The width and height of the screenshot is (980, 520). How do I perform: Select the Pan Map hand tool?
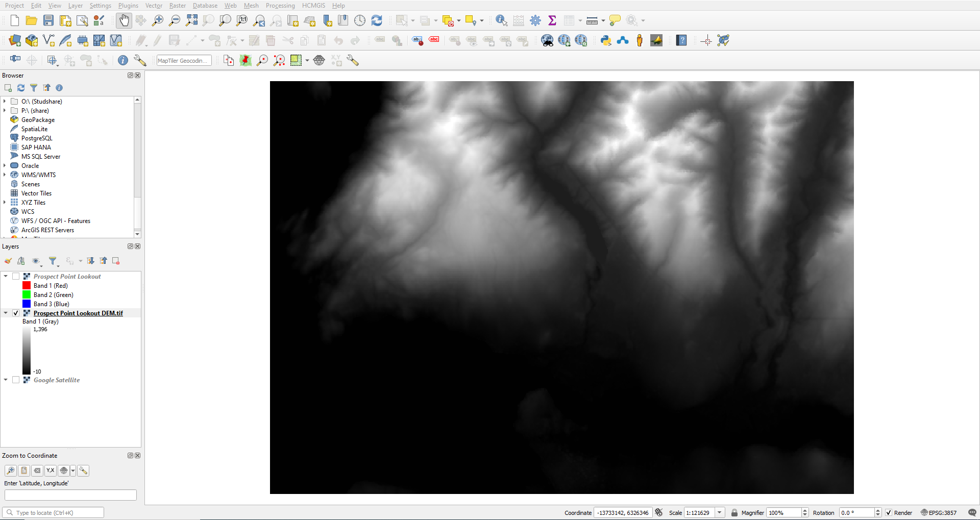124,20
